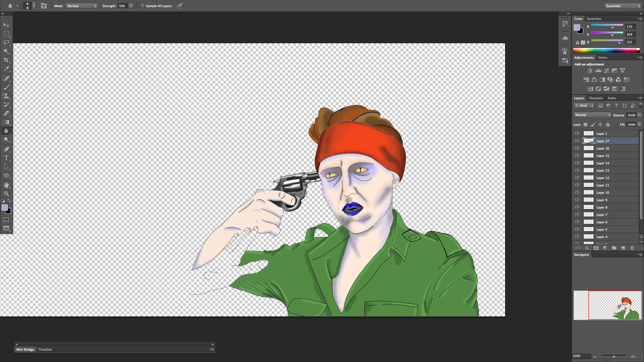
Task: Select the Zoom tool
Action: pyautogui.click(x=6, y=193)
